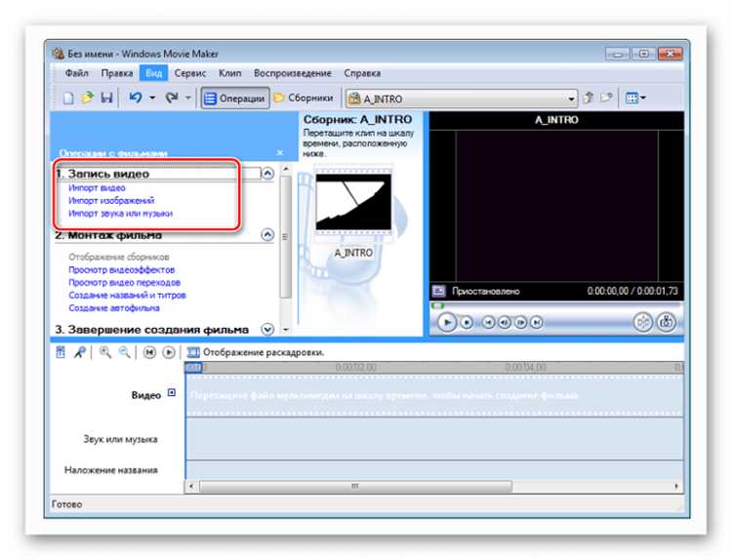Select the A_INTRO clip thumbnail
Screen dimensions: 732x560
click(353, 202)
